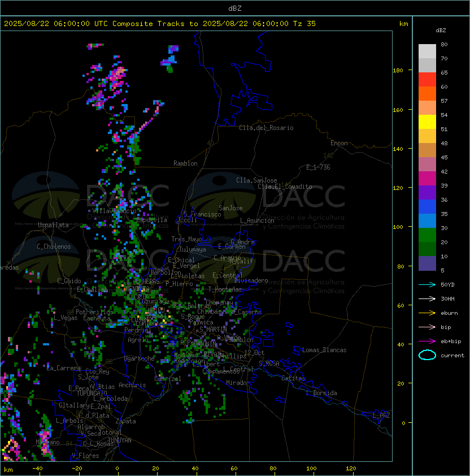Click the 'Catitas' map label
470x476 pixels.
click(293, 378)
